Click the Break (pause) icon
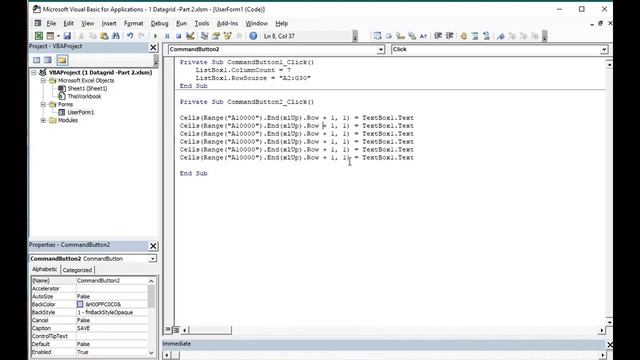Viewport: 640px width, 360px height. pos(167,36)
